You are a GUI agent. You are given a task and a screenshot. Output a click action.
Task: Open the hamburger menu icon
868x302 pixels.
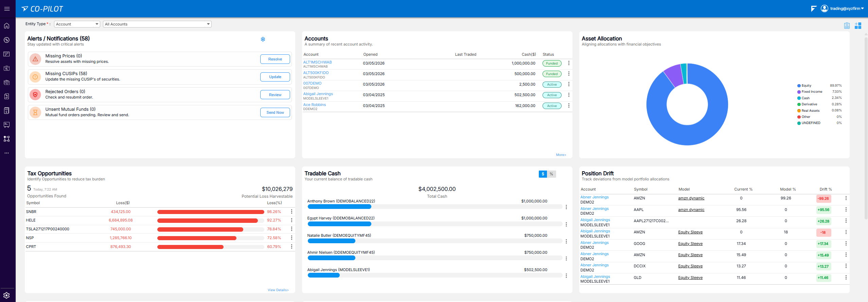tap(7, 9)
